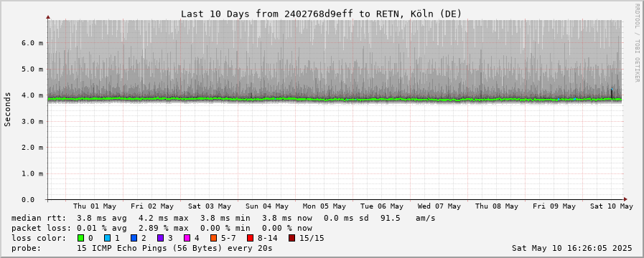The image size is (644, 258).
Task: Click the timestamp Sat May 10 16:26:05 2025
Action: pyautogui.click(x=572, y=248)
